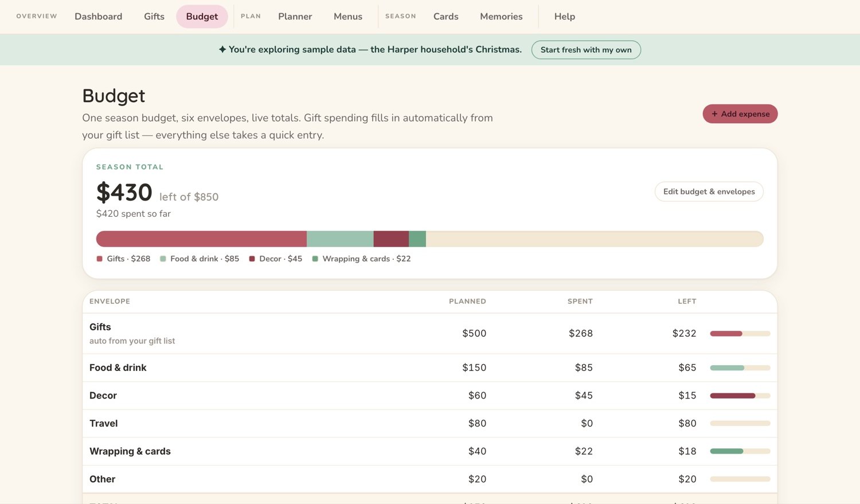Click the $60 planned Decor amount
The height and width of the screenshot is (504, 860).
coord(477,396)
